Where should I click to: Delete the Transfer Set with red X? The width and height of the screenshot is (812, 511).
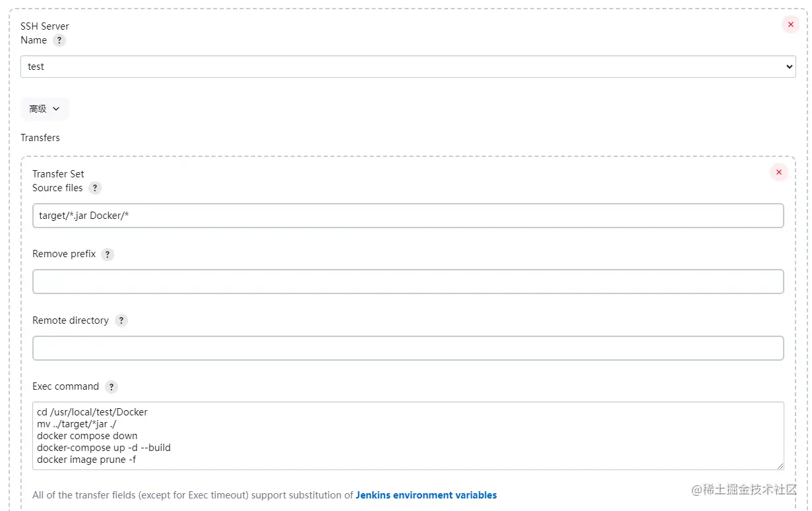click(778, 172)
